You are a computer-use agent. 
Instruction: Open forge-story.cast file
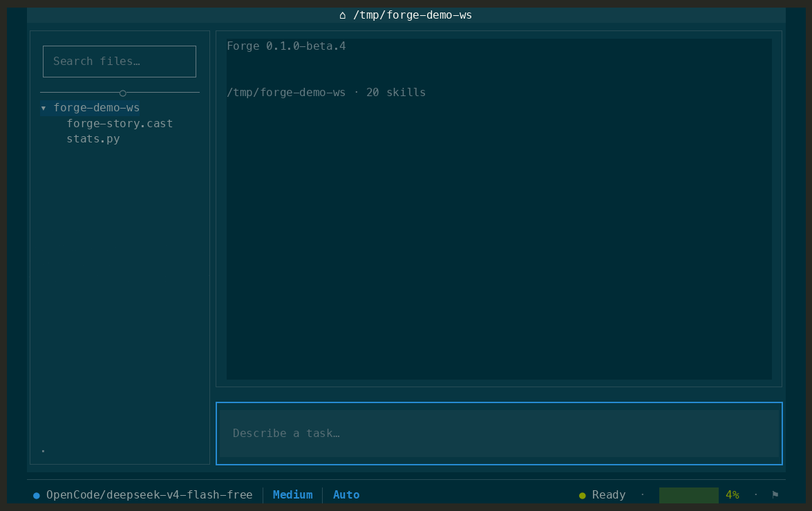[120, 123]
